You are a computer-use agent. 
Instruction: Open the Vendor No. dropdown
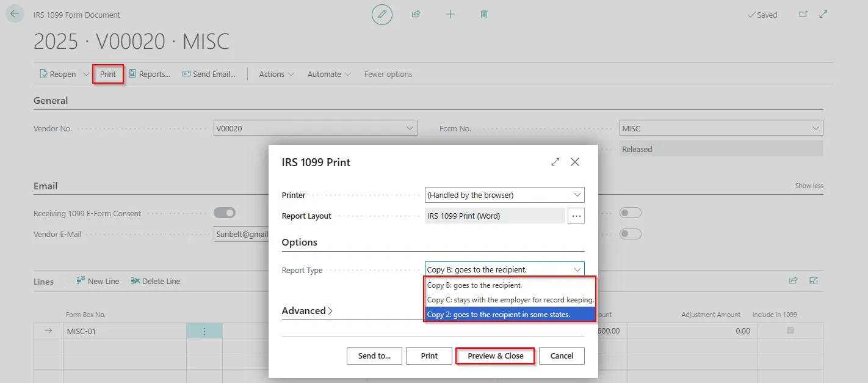pos(315,128)
